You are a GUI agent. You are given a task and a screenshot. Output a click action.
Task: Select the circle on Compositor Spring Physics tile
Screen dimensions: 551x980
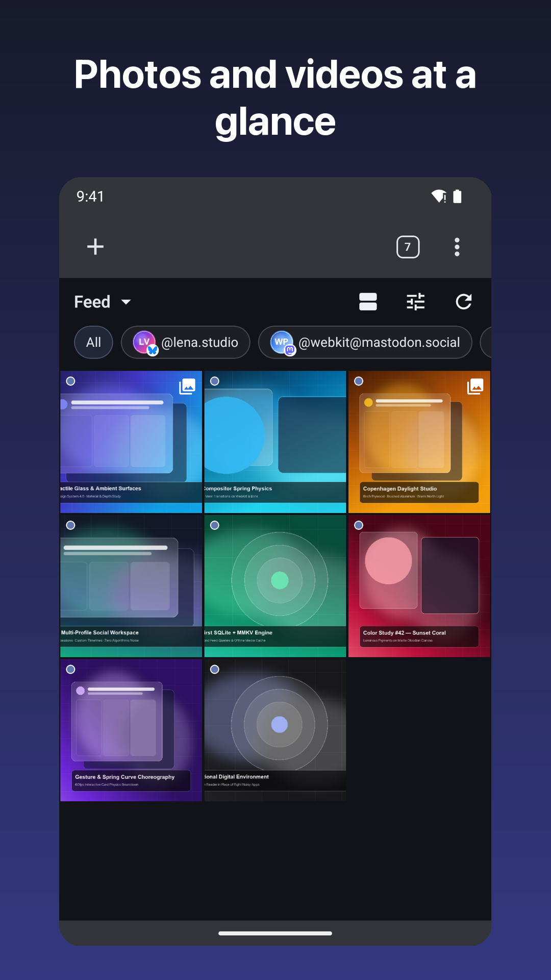215,381
